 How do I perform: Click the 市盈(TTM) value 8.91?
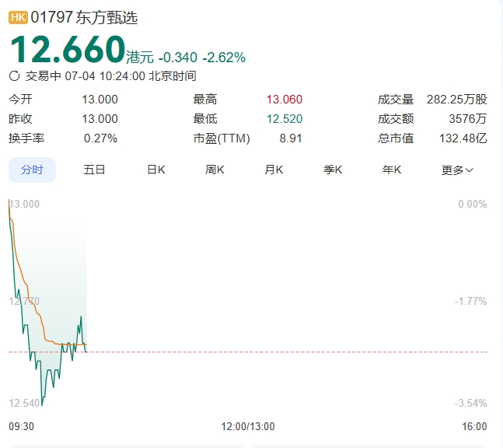coord(290,138)
